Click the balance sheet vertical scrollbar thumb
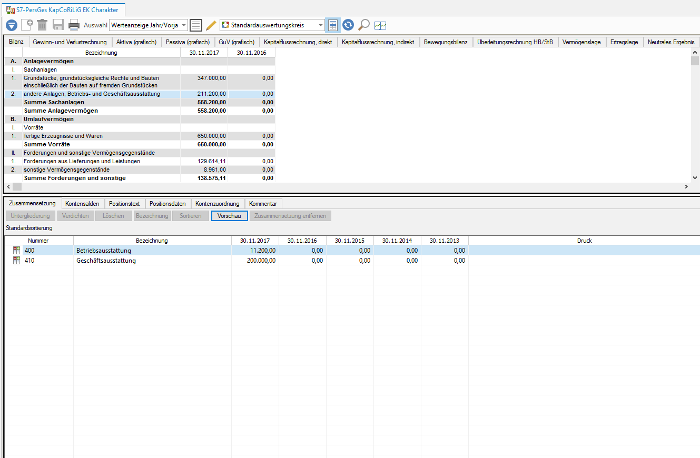This screenshot has height=458, width=700. click(x=694, y=60)
